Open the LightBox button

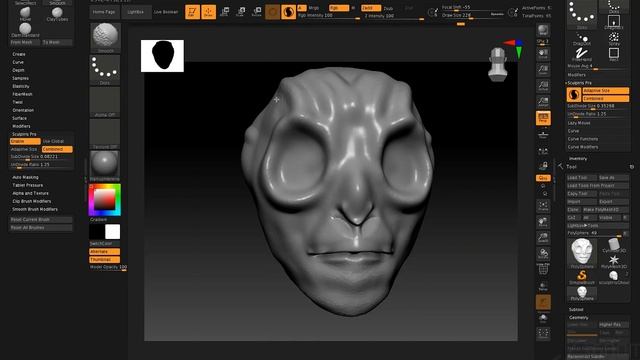[136, 12]
